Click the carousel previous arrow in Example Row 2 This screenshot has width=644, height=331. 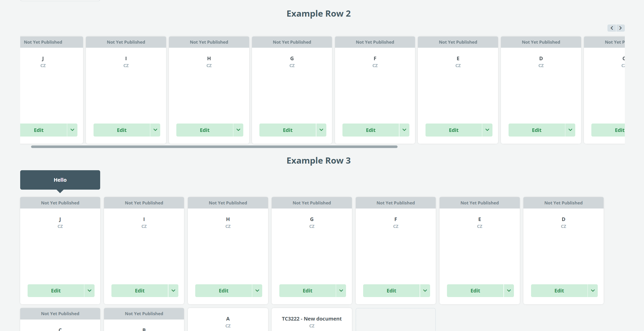click(x=612, y=28)
